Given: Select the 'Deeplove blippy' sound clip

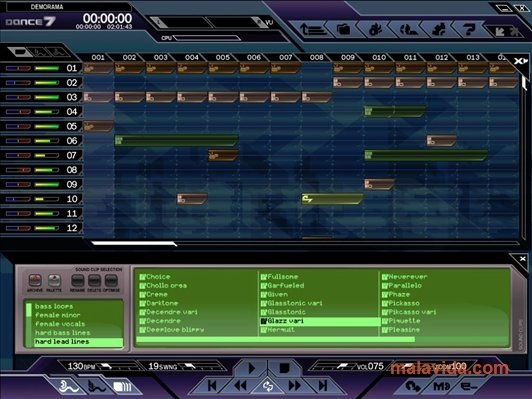Looking at the screenshot, I should (x=172, y=330).
